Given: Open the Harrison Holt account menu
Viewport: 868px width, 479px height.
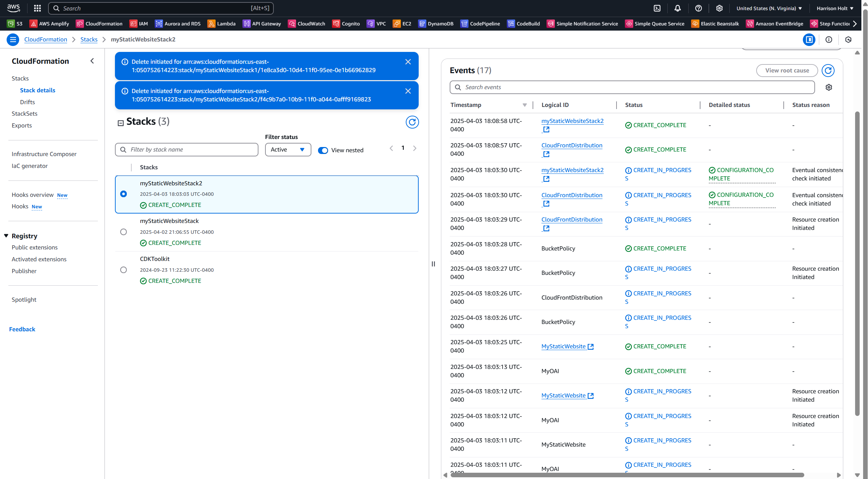Looking at the screenshot, I should tap(835, 8).
